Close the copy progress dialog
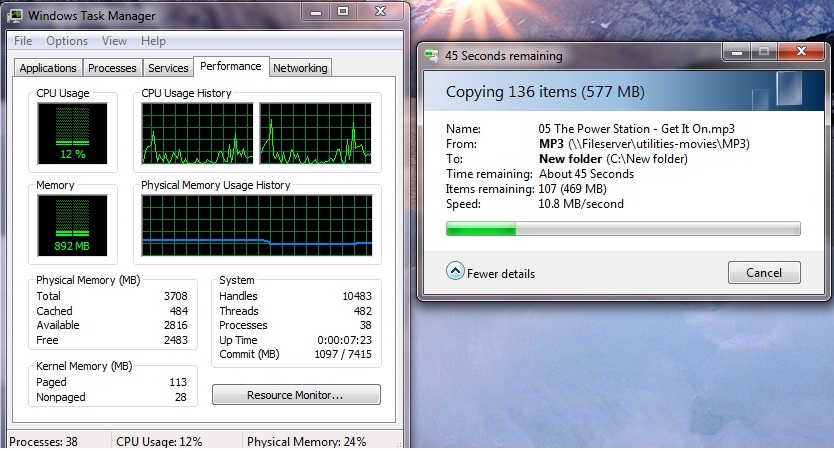This screenshot has width=834, height=451. (x=802, y=52)
